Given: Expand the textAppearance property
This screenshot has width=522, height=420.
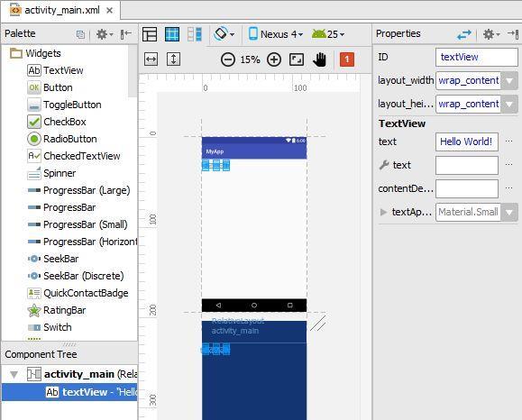Looking at the screenshot, I should (x=383, y=212).
